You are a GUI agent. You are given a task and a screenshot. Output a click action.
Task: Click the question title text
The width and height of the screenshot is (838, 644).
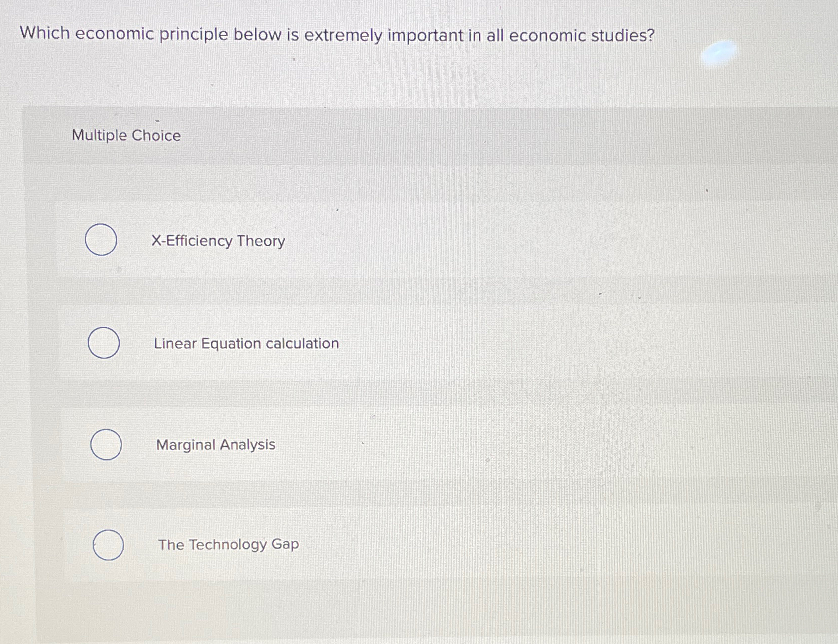(x=337, y=35)
